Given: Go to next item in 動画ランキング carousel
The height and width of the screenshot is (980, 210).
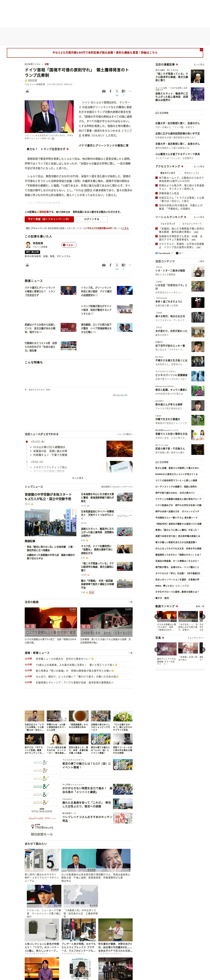Looking at the screenshot, I should tap(203, 617).
